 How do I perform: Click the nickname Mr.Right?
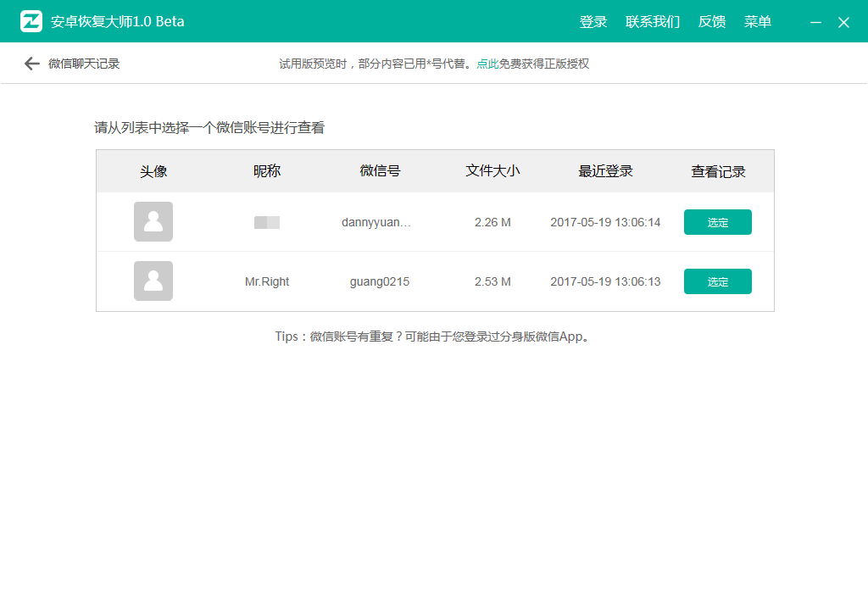pyautogui.click(x=267, y=281)
